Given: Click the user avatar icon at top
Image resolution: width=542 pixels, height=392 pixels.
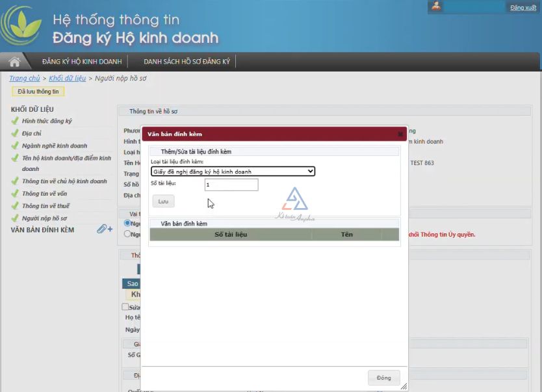Looking at the screenshot, I should click(x=437, y=7).
